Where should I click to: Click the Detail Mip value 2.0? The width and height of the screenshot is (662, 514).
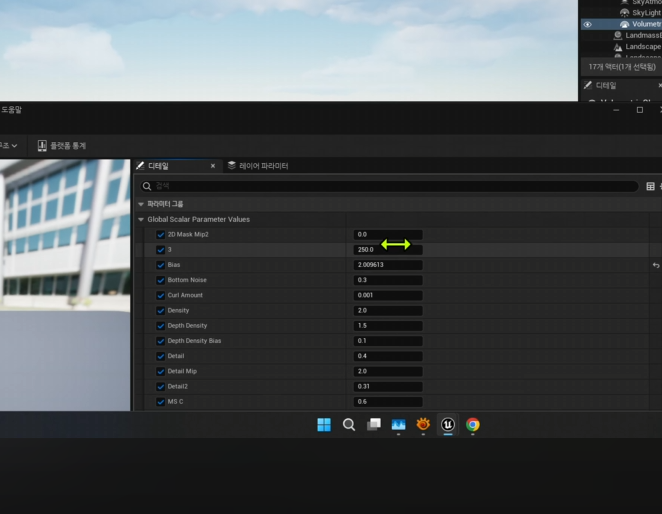tap(388, 371)
